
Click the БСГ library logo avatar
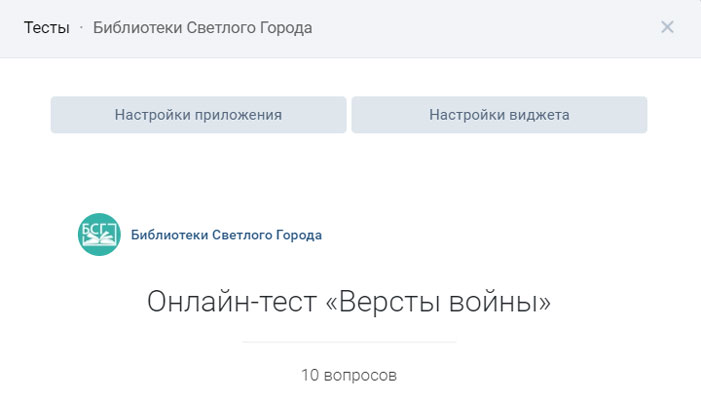click(x=99, y=234)
